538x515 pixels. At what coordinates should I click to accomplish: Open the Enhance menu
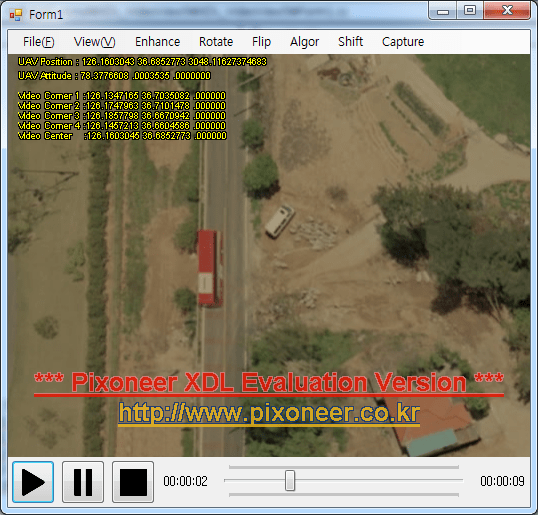[x=157, y=42]
